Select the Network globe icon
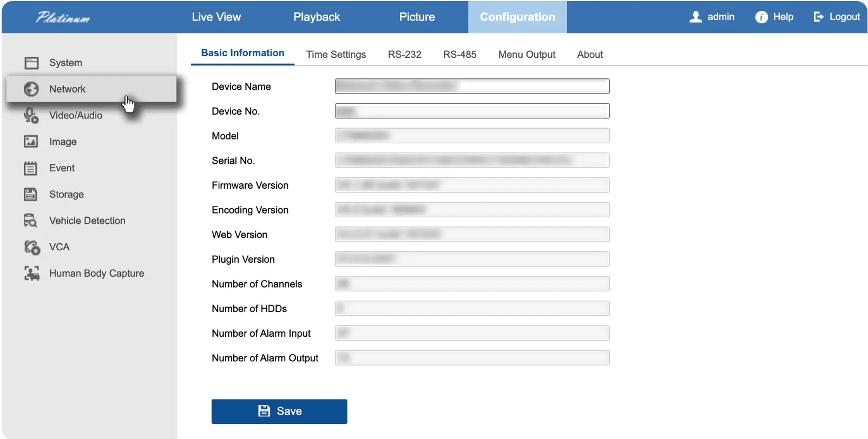The height and width of the screenshot is (439, 868). (x=31, y=89)
